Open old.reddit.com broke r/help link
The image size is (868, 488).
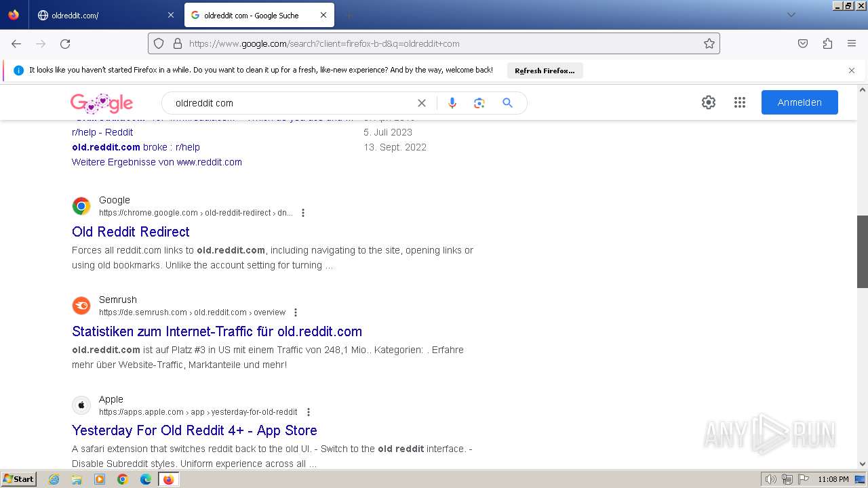[x=136, y=147]
